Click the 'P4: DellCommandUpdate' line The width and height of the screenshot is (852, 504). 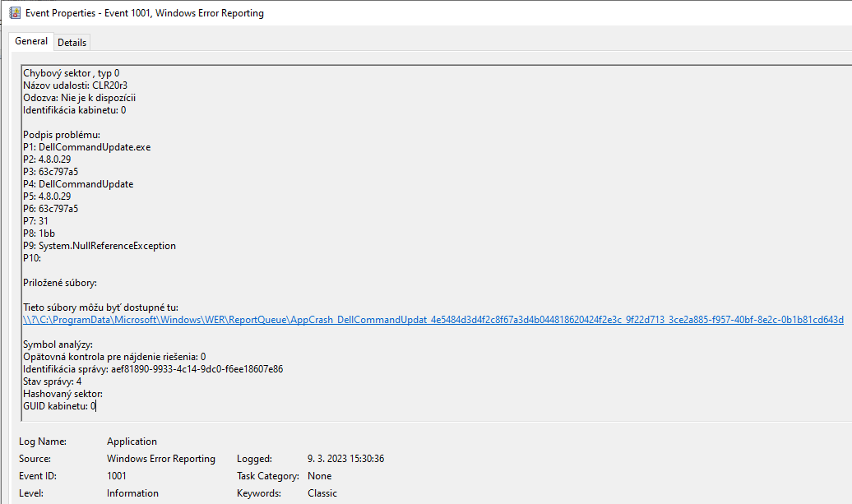pyautogui.click(x=78, y=184)
